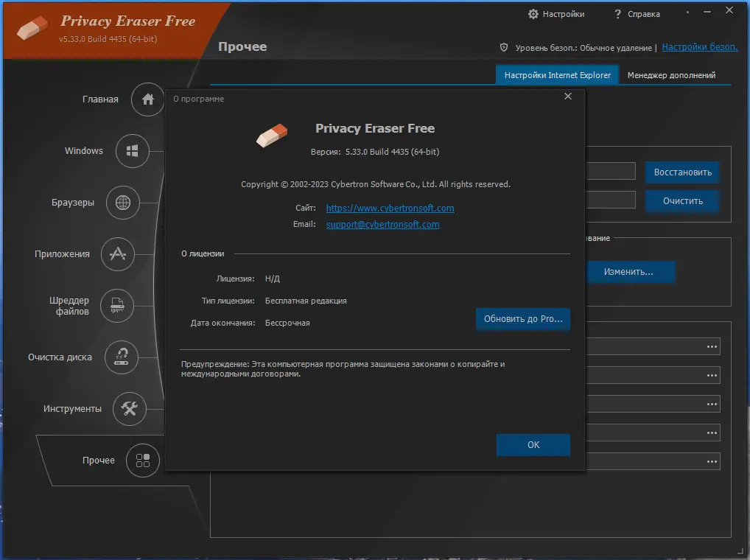Image resolution: width=750 pixels, height=560 pixels.
Task: Select the Очистка диска disk icon
Action: pos(122,357)
